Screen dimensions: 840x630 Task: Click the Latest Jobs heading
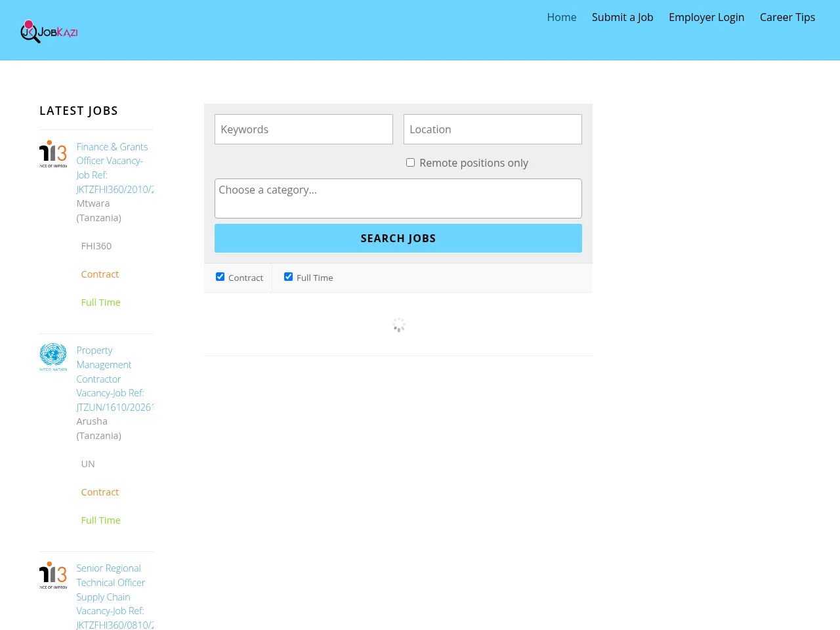click(79, 111)
